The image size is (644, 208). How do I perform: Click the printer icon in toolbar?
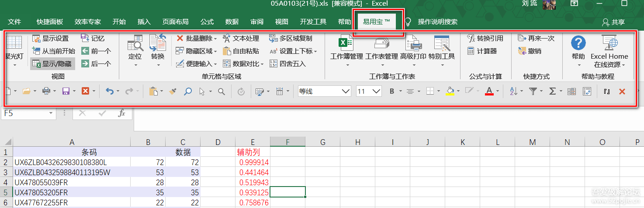click(x=46, y=91)
